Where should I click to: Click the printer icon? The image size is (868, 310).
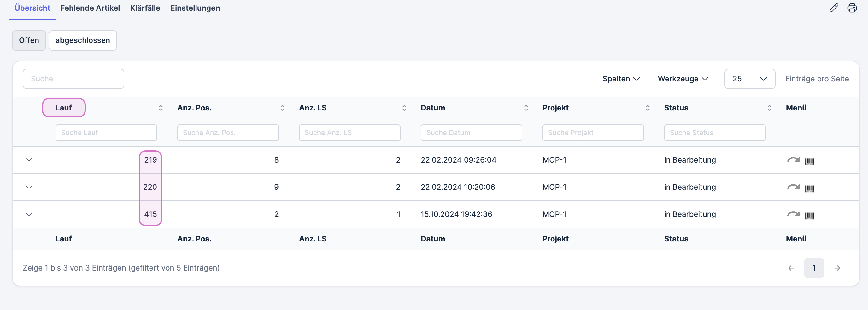[x=852, y=8]
